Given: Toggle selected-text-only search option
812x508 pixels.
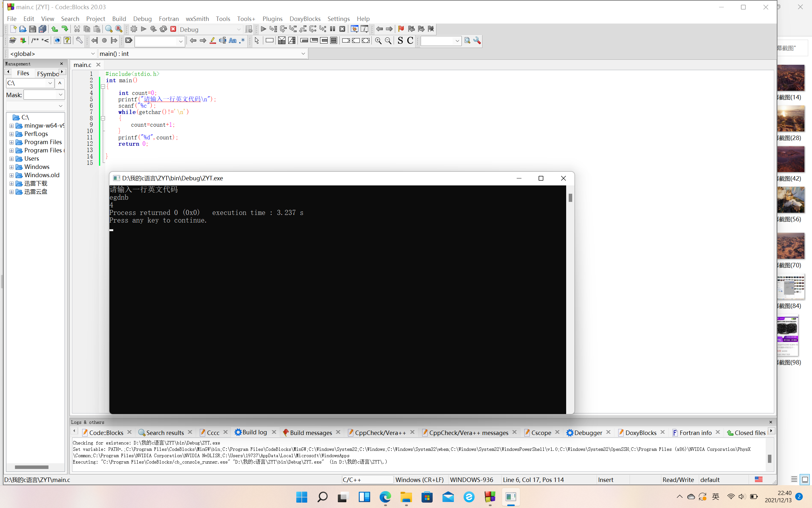Looking at the screenshot, I should (222, 41).
